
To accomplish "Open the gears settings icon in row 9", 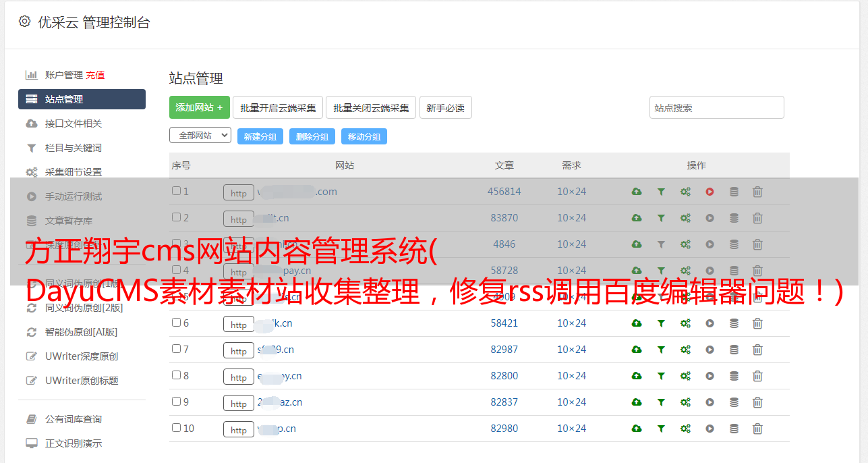I will (x=685, y=402).
